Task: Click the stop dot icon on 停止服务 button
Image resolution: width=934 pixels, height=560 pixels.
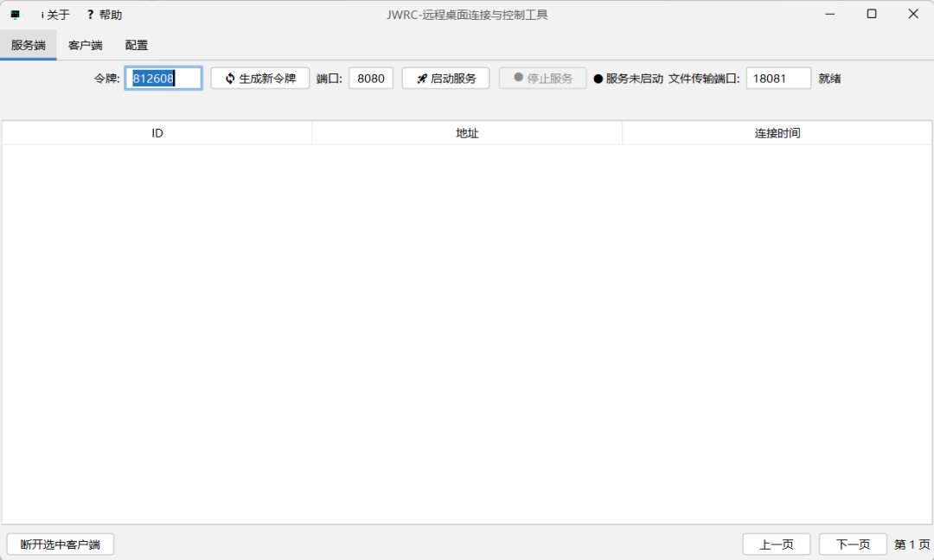Action: [x=520, y=78]
